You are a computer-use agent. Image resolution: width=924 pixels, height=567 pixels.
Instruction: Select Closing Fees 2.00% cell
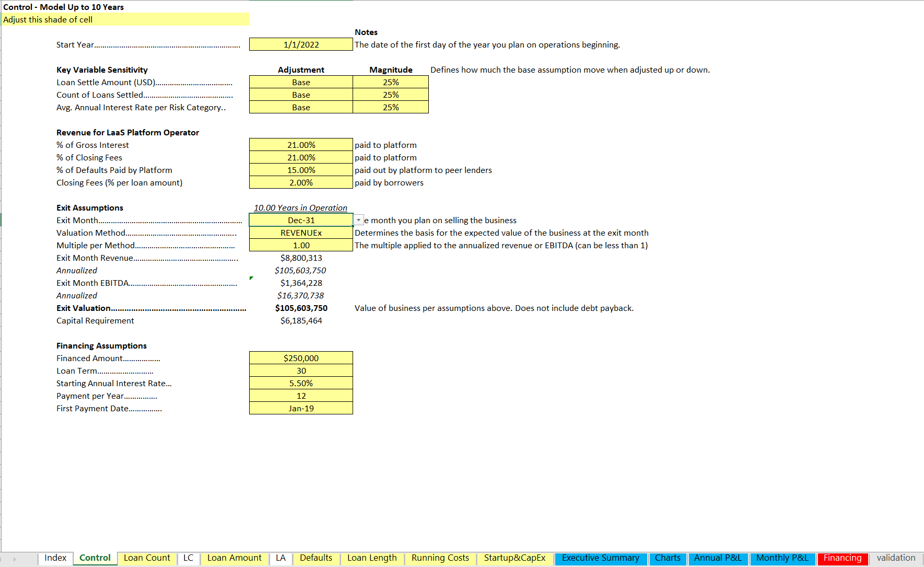tap(301, 182)
